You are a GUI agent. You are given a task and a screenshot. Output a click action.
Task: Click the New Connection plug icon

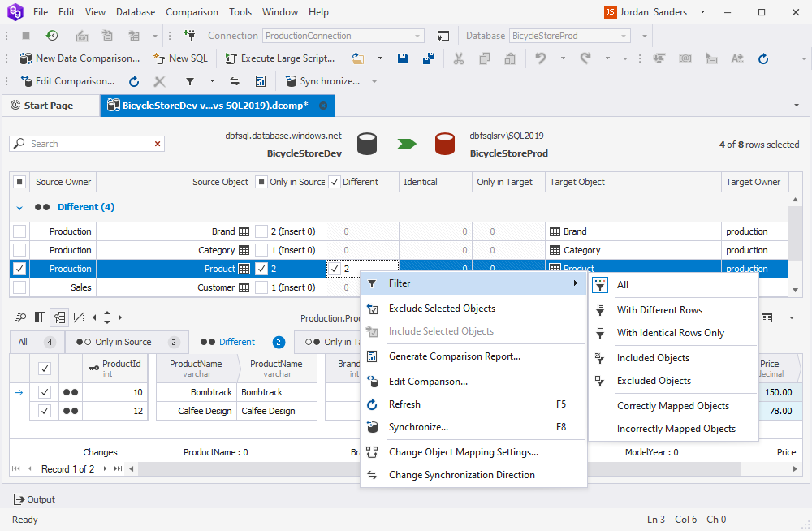(189, 36)
